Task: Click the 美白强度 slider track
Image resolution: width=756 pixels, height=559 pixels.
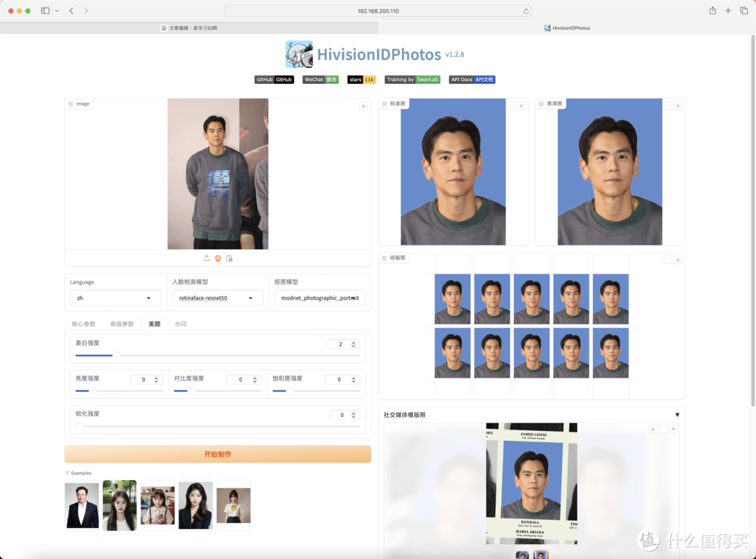Action: coord(218,355)
